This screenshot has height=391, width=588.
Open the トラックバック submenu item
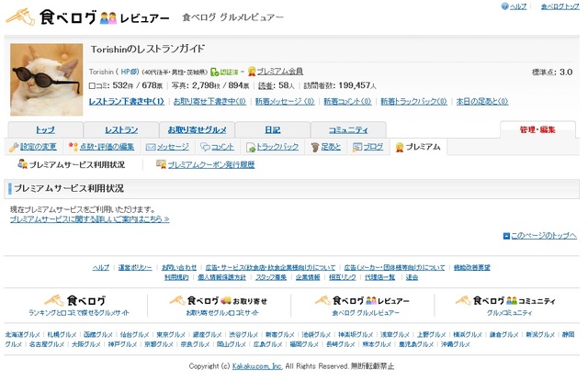272,147
